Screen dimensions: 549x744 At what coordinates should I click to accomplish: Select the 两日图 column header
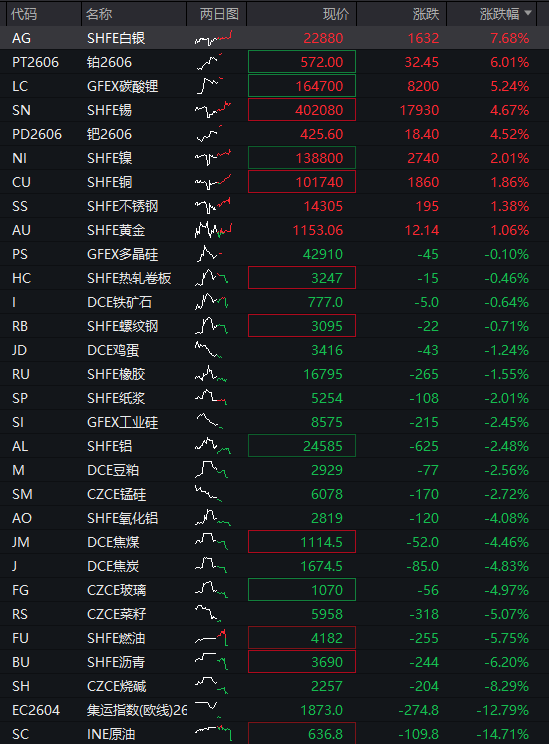pos(217,14)
